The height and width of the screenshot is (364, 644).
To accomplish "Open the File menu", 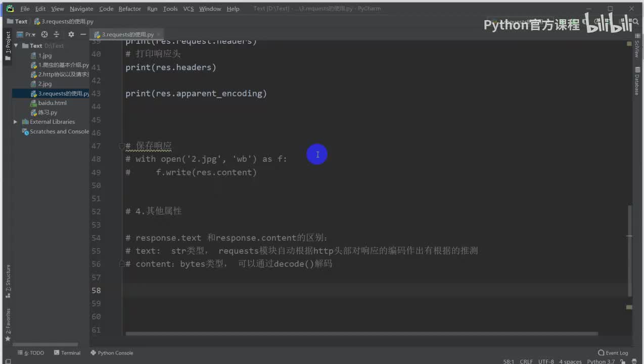I will [x=25, y=9].
